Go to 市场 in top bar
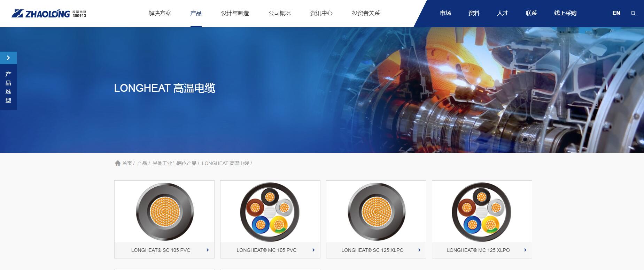The image size is (644, 270). click(445, 13)
